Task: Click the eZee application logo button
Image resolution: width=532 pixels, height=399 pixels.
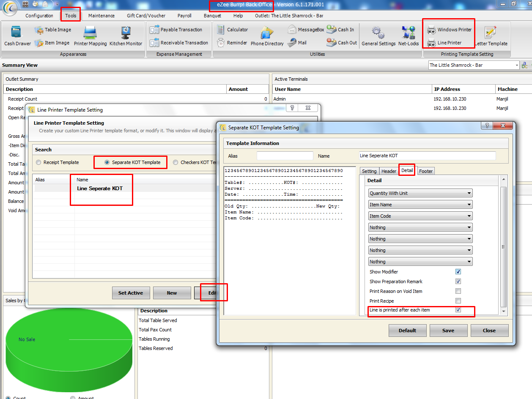Action: click(9, 8)
